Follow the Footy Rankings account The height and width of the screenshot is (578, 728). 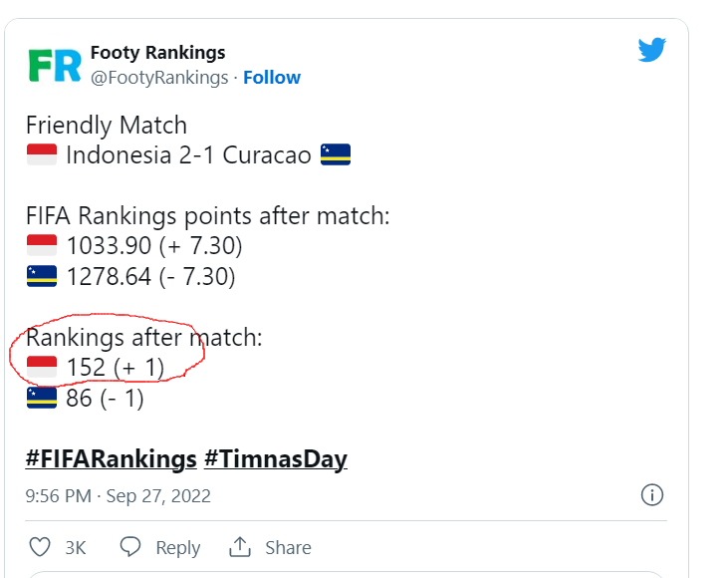[x=272, y=78]
